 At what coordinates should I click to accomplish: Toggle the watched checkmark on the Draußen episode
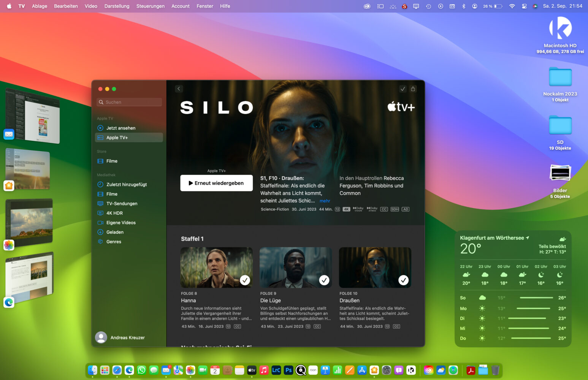click(403, 280)
